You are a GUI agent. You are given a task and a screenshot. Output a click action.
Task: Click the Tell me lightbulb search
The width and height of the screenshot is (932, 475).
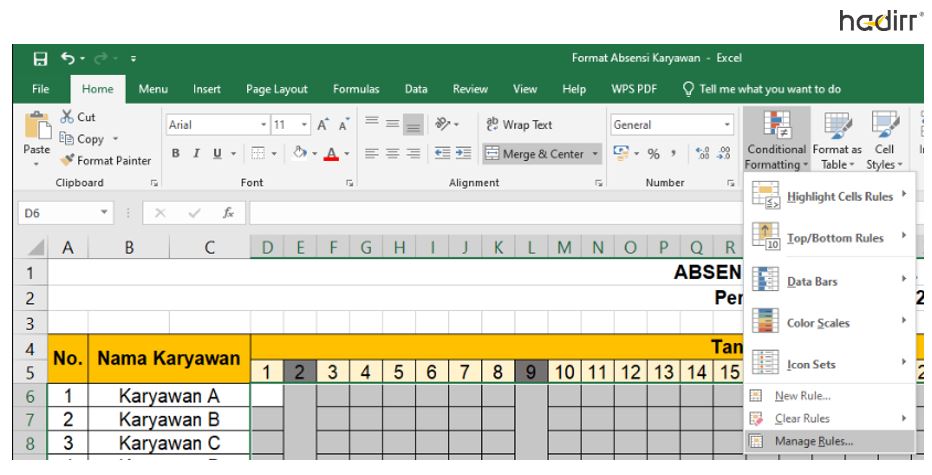pyautogui.click(x=688, y=89)
